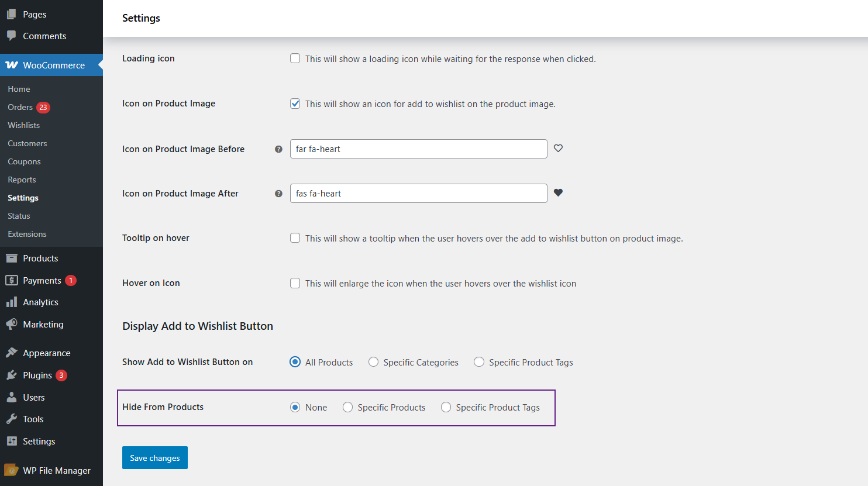Click the Analytics bar chart icon
The height and width of the screenshot is (486, 868).
(x=12, y=302)
